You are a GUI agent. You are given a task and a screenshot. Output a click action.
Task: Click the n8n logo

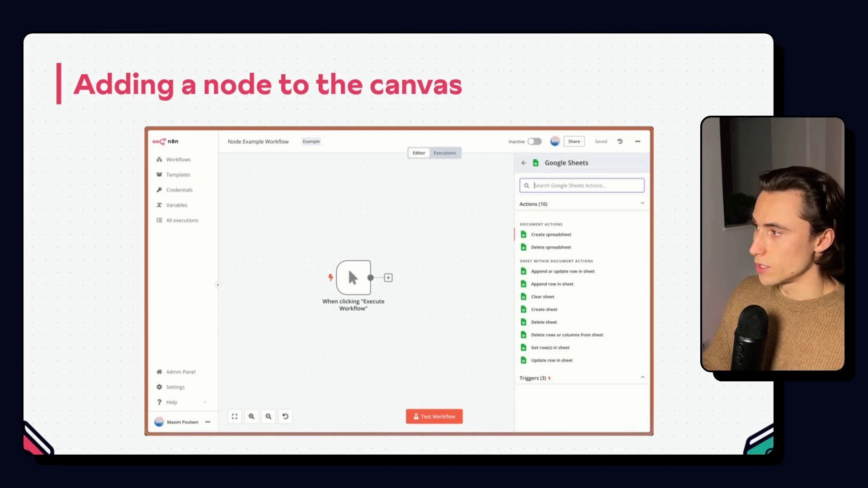[x=165, y=141]
